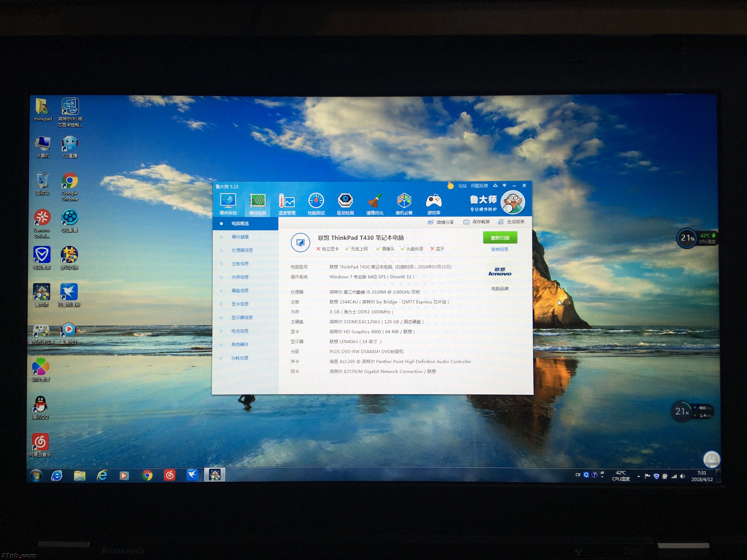Open the 清理优化 broom cleanup tool
Image resolution: width=747 pixels, height=560 pixels.
point(374,204)
